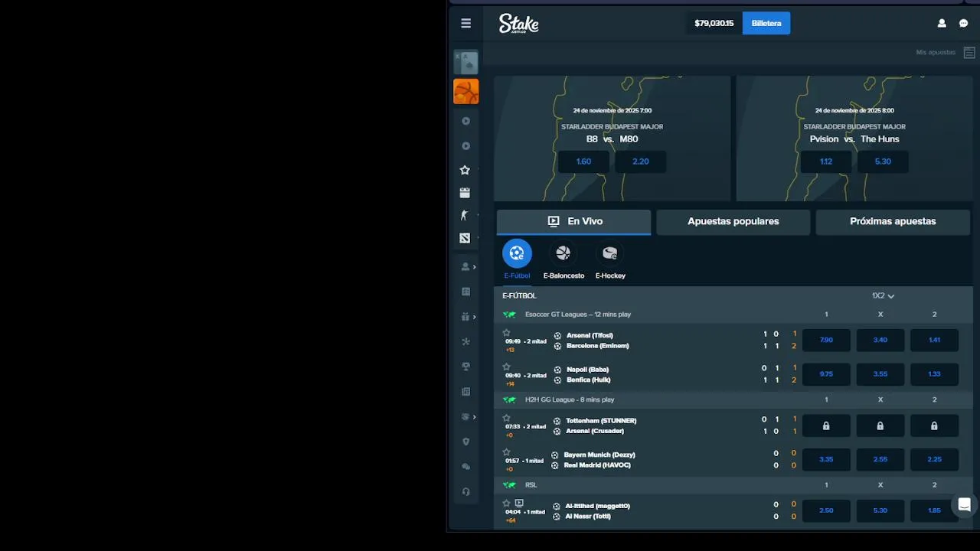Image resolution: width=980 pixels, height=551 pixels.
Task: Open the Mis apuestas bet slip icon
Action: coord(970,52)
